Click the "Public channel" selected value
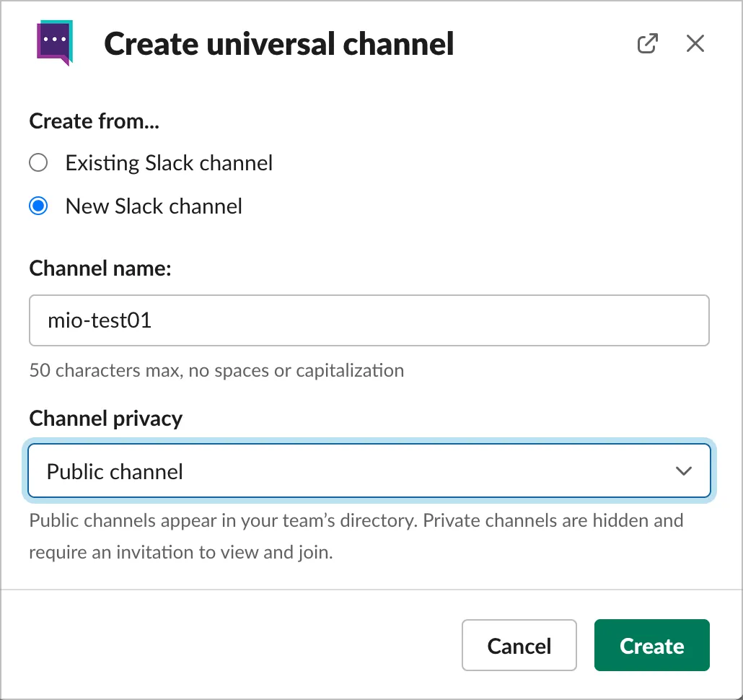The height and width of the screenshot is (700, 743). coord(115,471)
